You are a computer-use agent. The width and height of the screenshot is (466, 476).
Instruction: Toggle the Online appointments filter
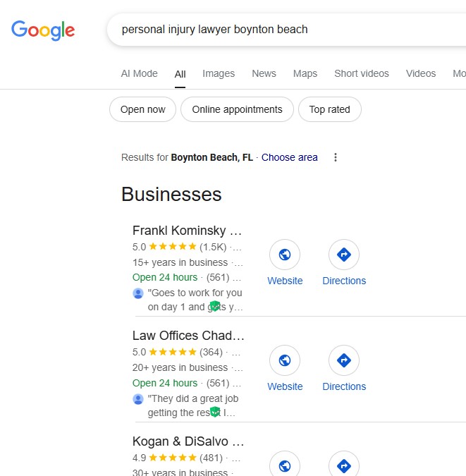(237, 109)
